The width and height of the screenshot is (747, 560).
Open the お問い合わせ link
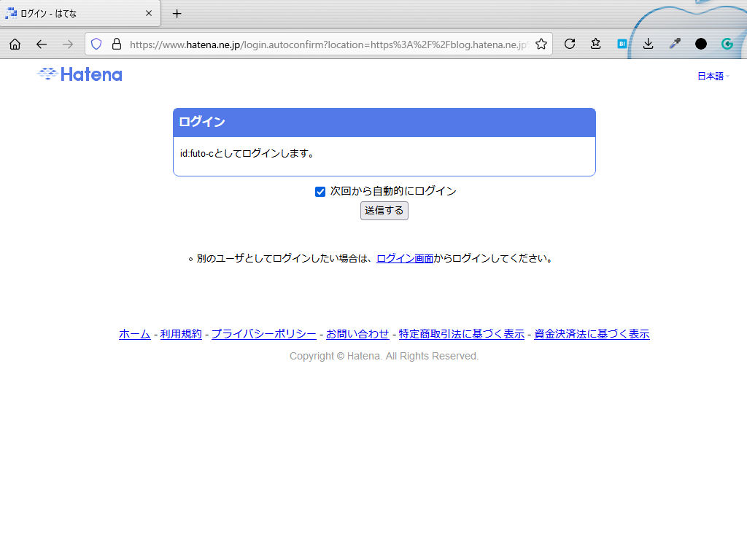(x=357, y=334)
